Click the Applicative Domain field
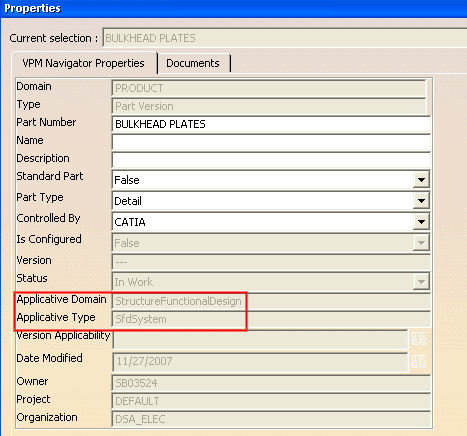 (x=271, y=301)
